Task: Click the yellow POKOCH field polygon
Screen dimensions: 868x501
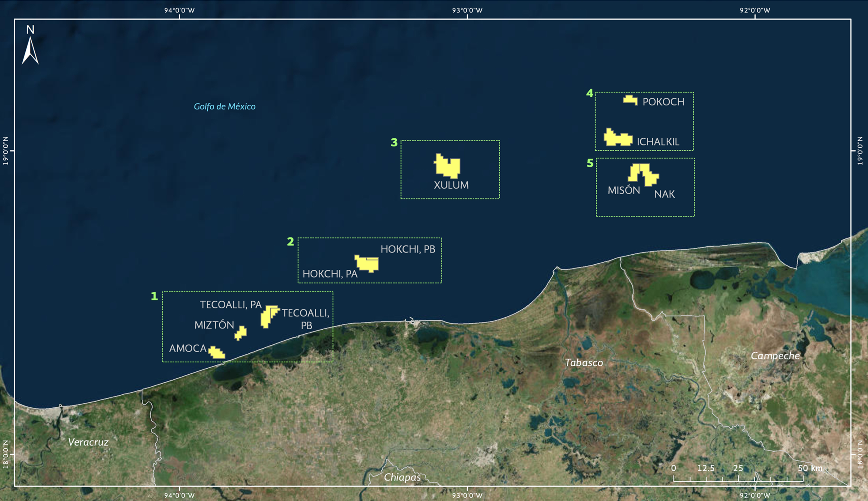Action: pos(630,100)
